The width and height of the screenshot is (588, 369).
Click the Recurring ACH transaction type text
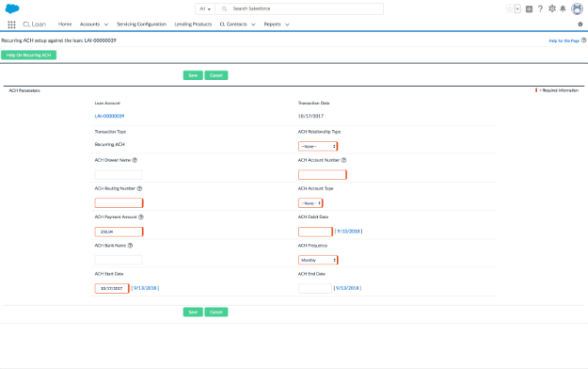point(109,144)
